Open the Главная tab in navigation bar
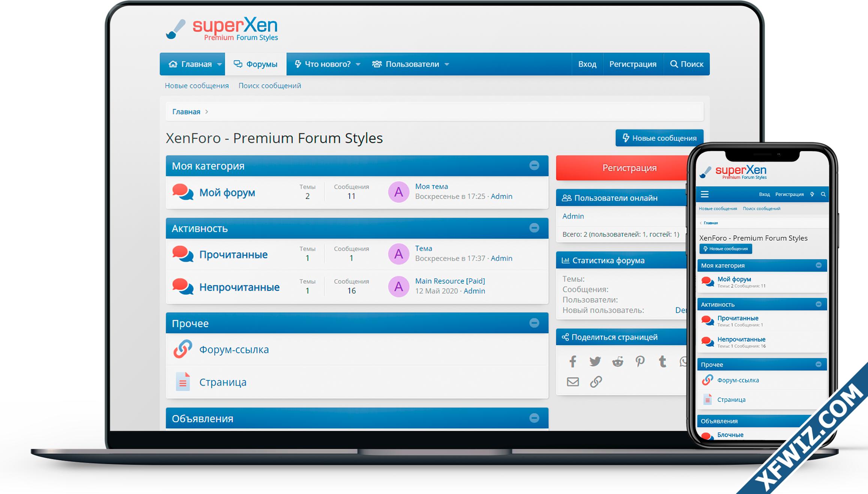Screen dimensions: 868x494 (x=190, y=64)
